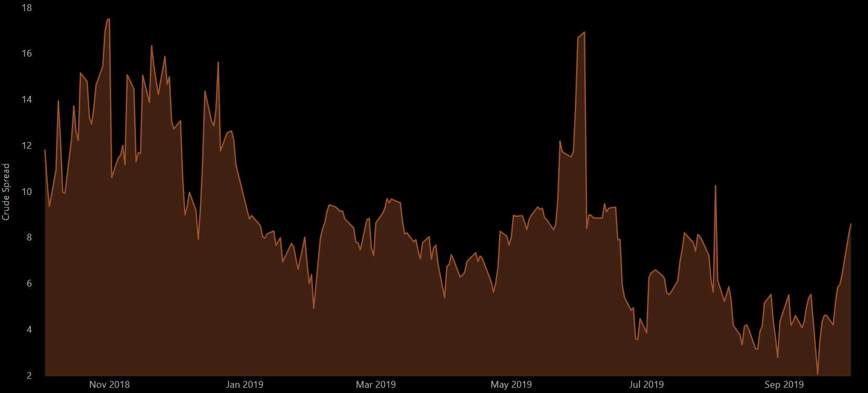This screenshot has height=393, width=868.
Task: Click the lowest dip of the chart in mid-September 2019
Action: (818, 374)
